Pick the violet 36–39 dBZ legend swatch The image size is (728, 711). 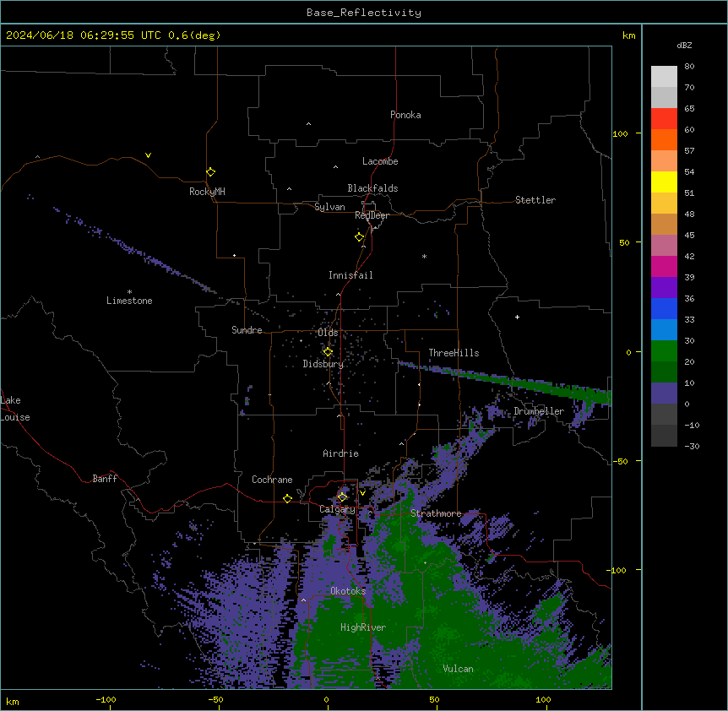point(664,288)
